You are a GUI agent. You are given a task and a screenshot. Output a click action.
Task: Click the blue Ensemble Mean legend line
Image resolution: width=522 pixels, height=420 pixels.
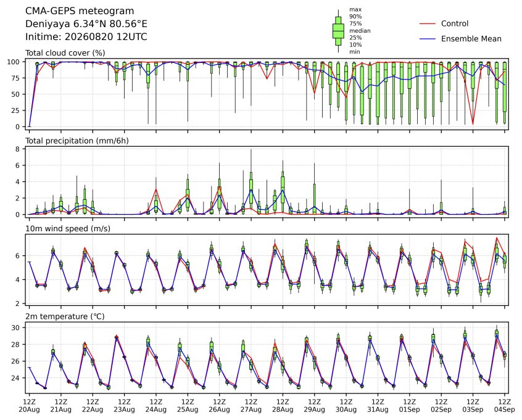[428, 39]
